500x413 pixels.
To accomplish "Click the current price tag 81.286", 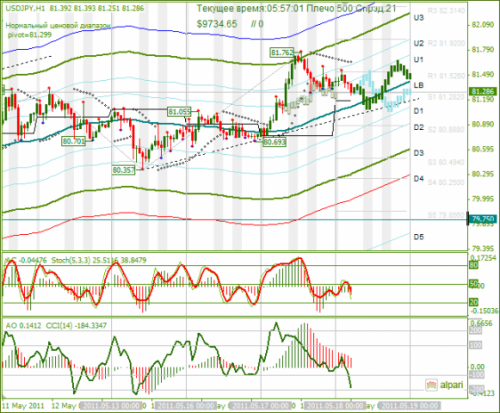I will [483, 91].
